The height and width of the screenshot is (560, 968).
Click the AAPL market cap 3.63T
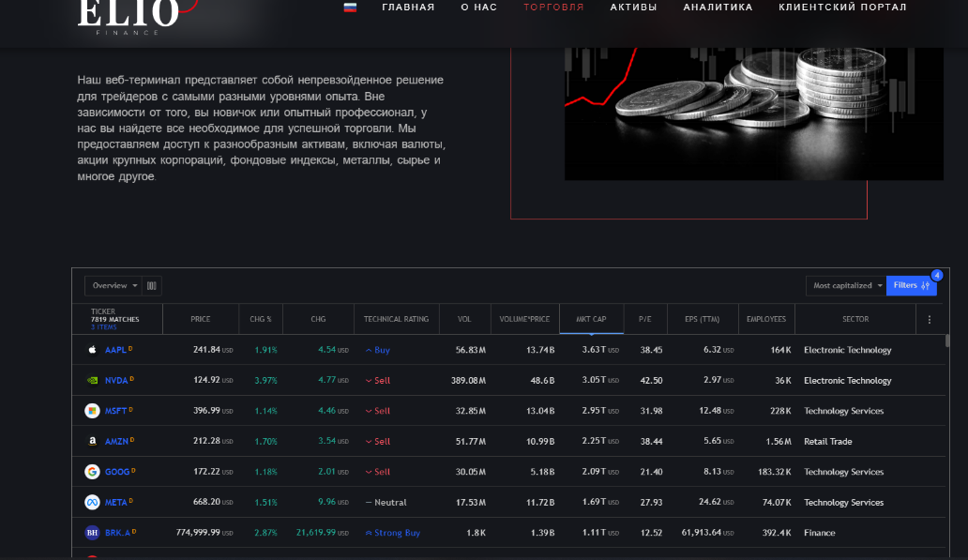tap(593, 350)
